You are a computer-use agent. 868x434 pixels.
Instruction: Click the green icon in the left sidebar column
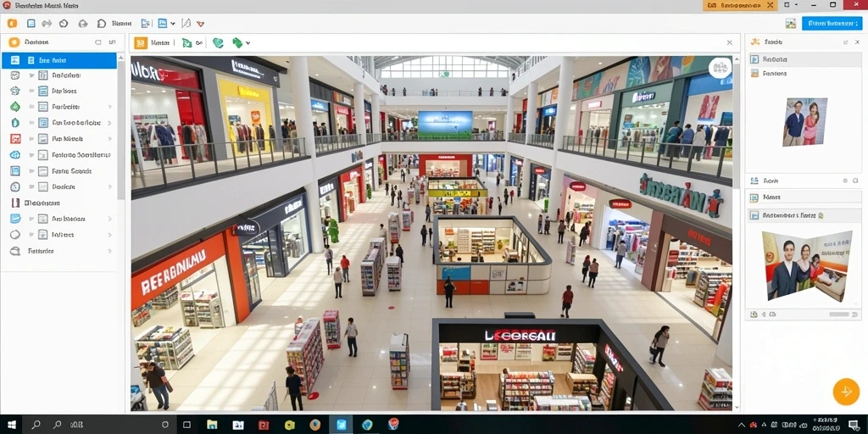15,107
